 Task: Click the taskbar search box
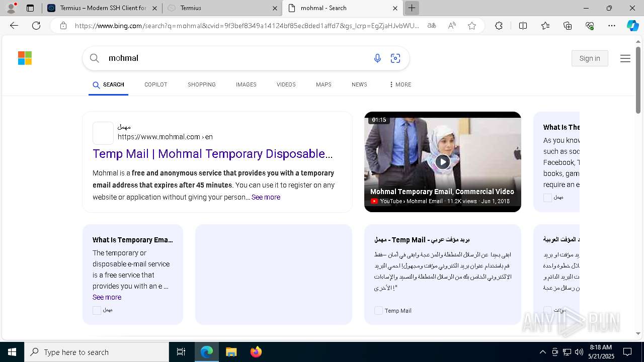[97, 352]
